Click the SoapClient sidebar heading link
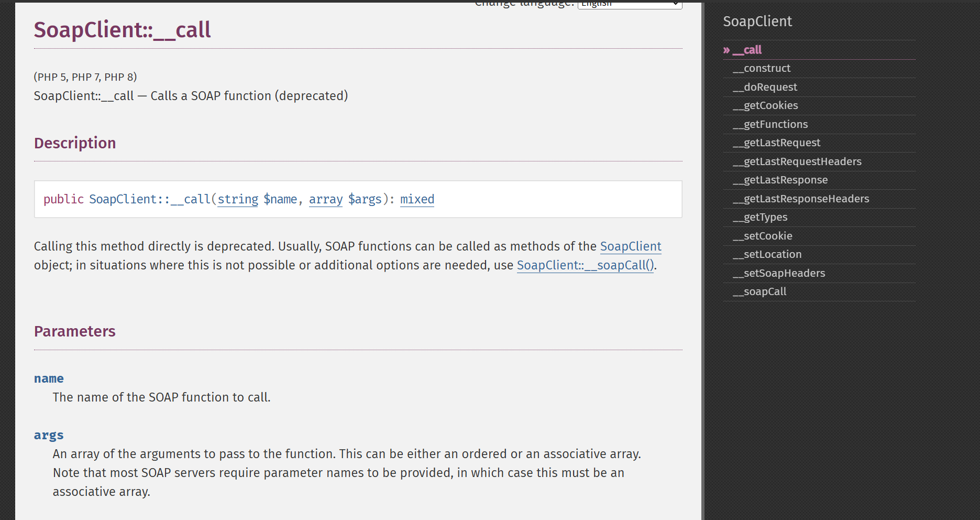The height and width of the screenshot is (520, 980). tap(757, 21)
